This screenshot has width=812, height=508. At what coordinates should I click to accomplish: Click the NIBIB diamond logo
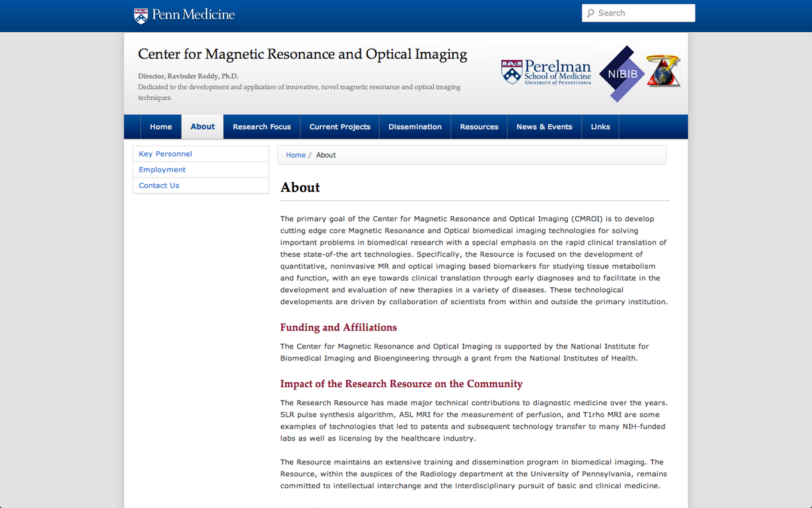pos(622,74)
